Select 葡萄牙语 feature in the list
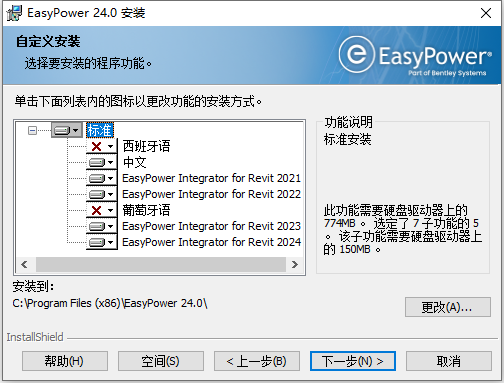The image size is (504, 383). coord(146,210)
